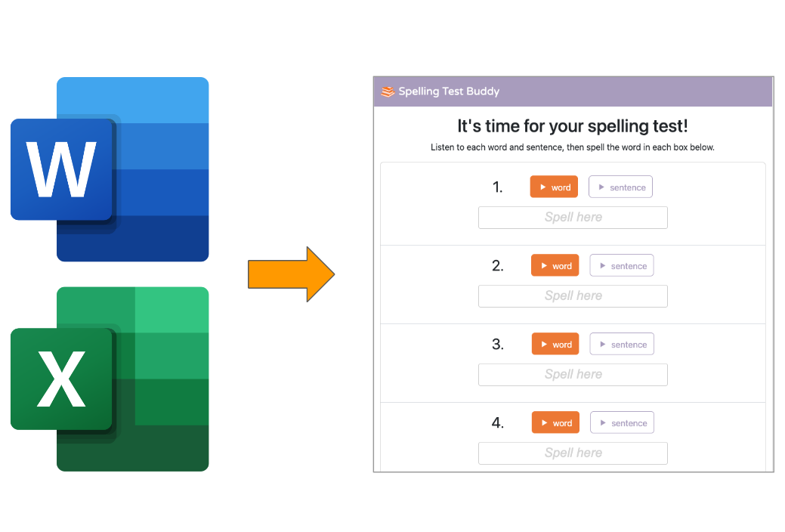Select the answer field for question 3
This screenshot has height=532, width=785.
(573, 375)
